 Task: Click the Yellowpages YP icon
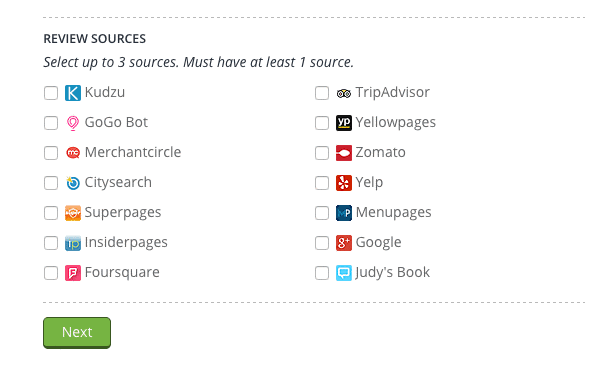click(344, 123)
